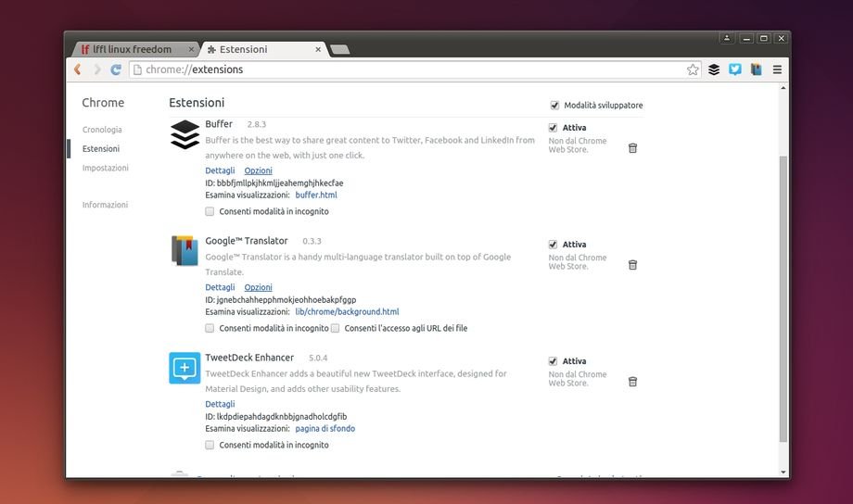Click the chrome://extensions address bar

[408, 69]
